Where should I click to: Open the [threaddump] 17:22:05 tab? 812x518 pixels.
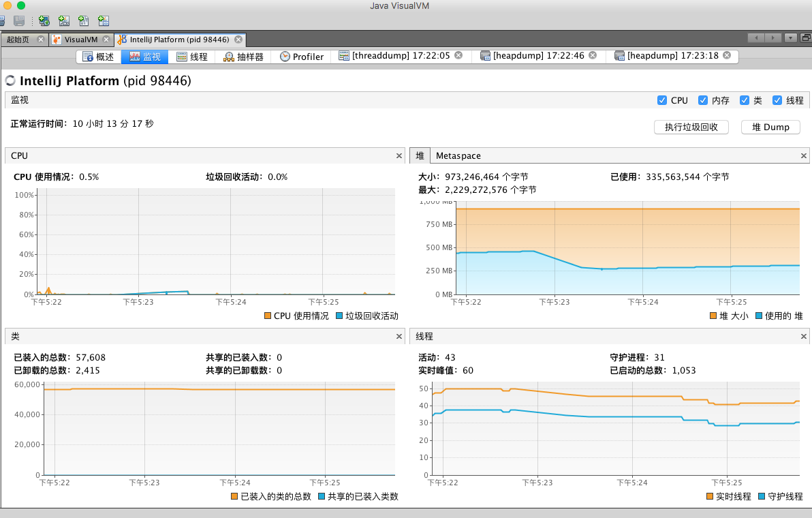[401, 55]
